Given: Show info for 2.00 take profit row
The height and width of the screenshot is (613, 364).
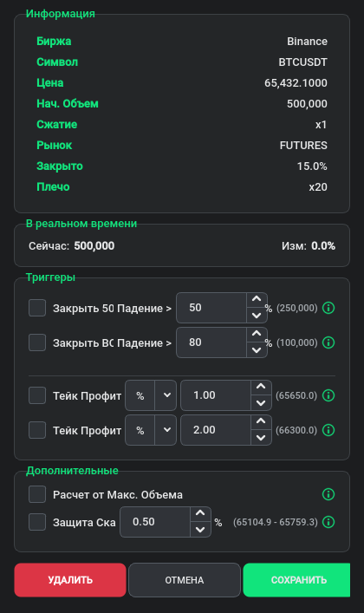Looking at the screenshot, I should (x=328, y=430).
